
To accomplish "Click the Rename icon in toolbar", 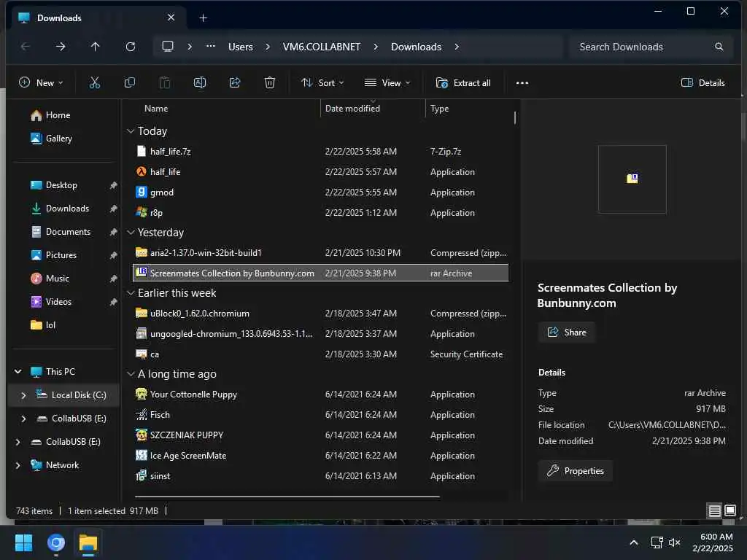I will click(x=200, y=83).
